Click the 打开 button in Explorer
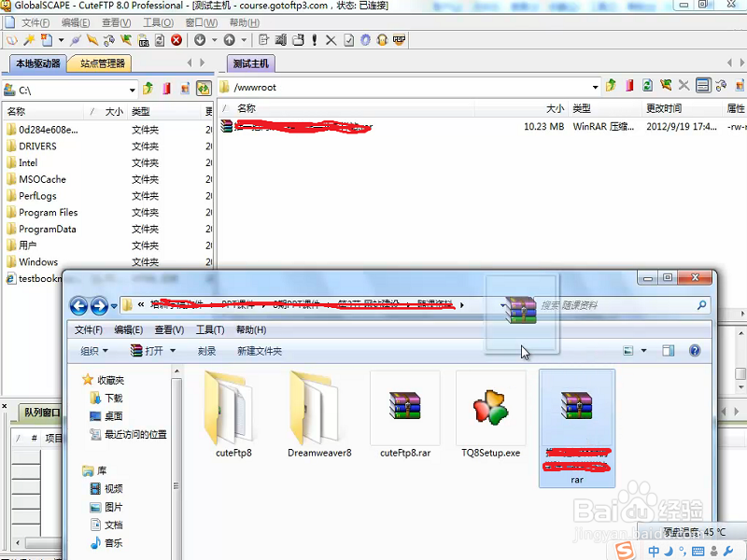Viewport: 747px width, 560px height. tap(147, 351)
